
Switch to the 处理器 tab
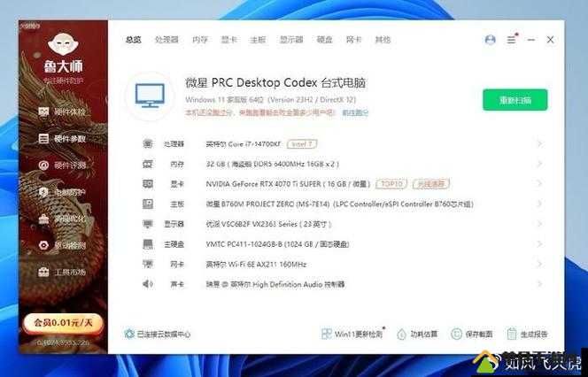coord(166,39)
